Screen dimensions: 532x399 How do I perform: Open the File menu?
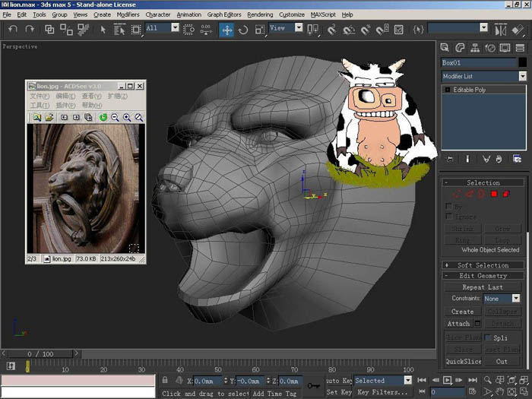[x=7, y=14]
